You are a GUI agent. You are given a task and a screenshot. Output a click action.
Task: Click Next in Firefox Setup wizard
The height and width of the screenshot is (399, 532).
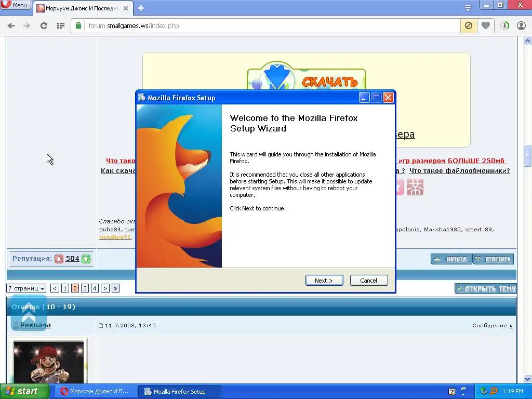tap(324, 280)
